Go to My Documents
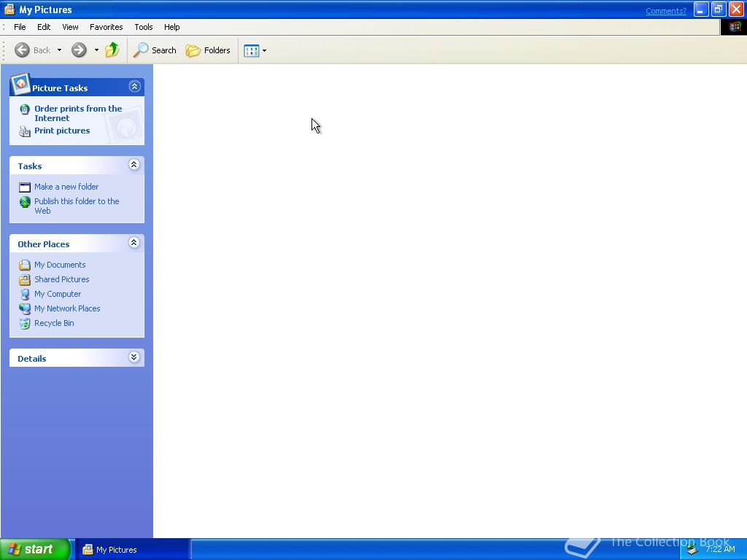747x560 pixels. (60, 265)
